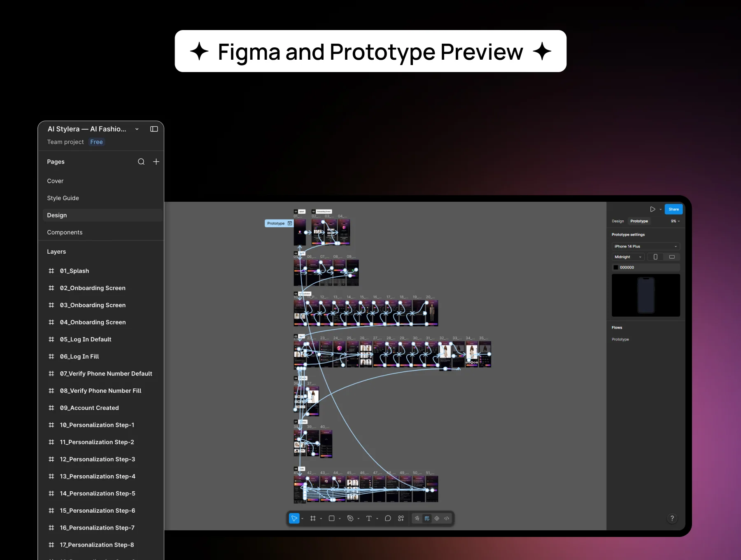Open the iPhone 14 Plus device dropdown
741x560 pixels.
[x=645, y=246]
